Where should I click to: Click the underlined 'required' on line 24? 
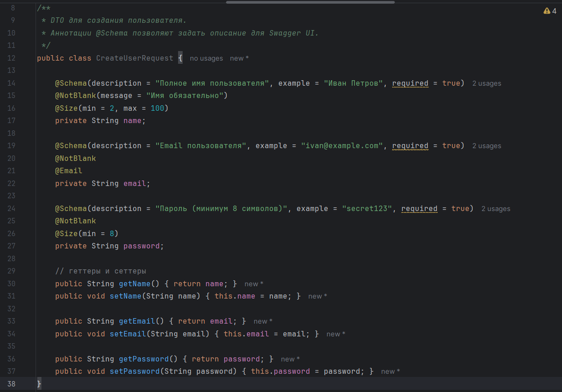(x=419, y=208)
